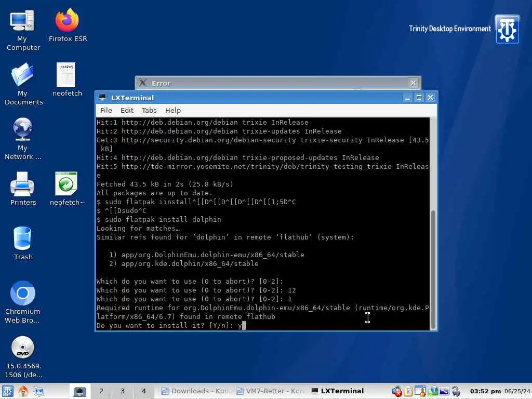Viewport: 532px width, 399px height.
Task: Open the My Computer desktop icon
Action: click(22, 30)
